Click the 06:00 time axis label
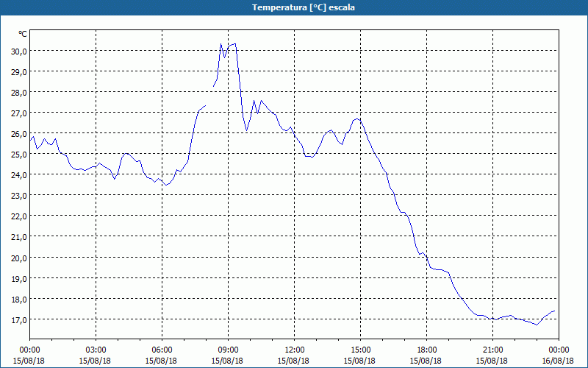This screenshot has height=368, width=588. point(162,350)
